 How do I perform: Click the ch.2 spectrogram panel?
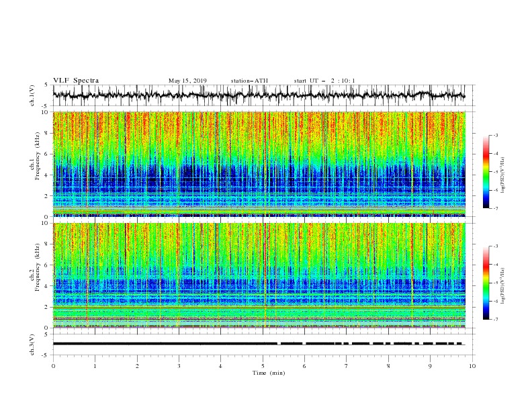[x=259, y=275]
